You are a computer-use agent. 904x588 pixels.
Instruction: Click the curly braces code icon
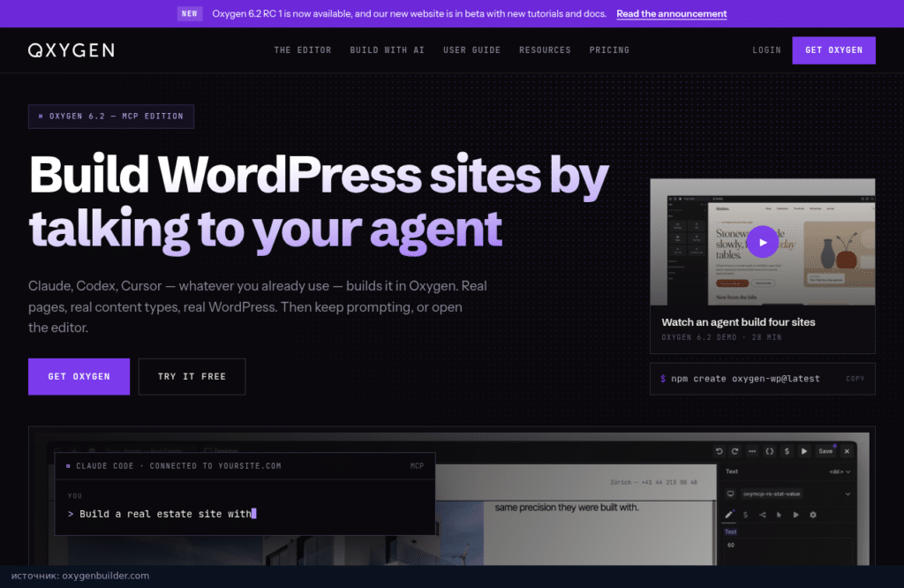coord(770,451)
